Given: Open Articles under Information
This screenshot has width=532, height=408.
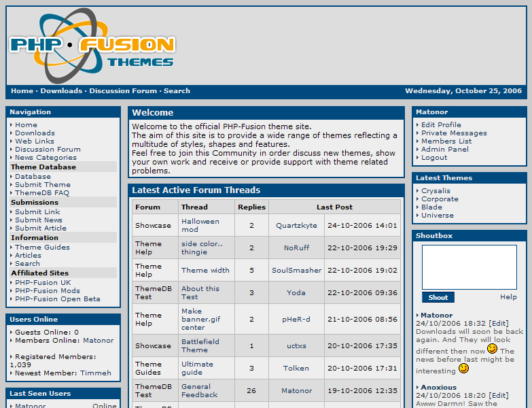Looking at the screenshot, I should 28,255.
